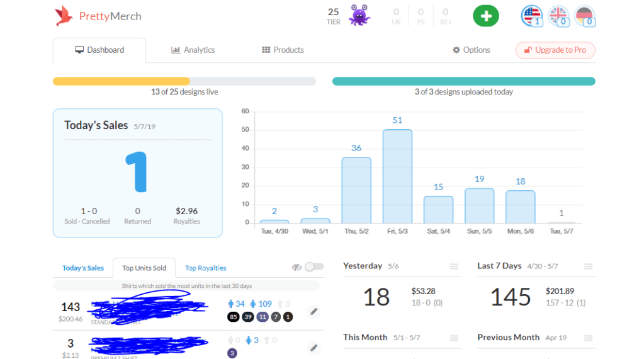
Task: Switch to the Analytics tab
Action: (193, 50)
